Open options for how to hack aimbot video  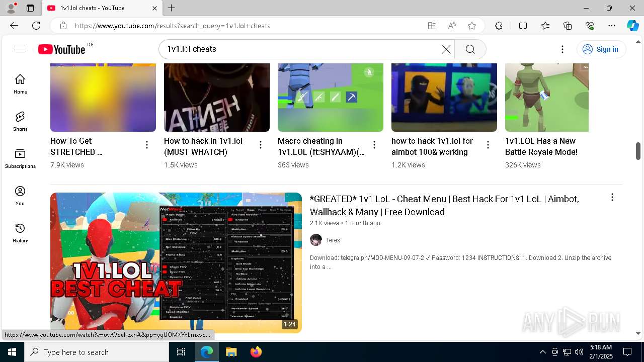tap(488, 145)
